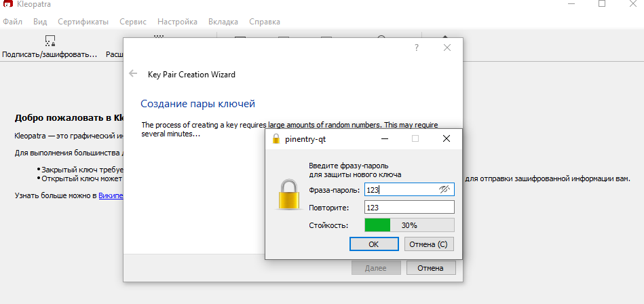The width and height of the screenshot is (644, 304).
Task: Click the Sign/Encrypt toolbar icon
Action: 50,41
